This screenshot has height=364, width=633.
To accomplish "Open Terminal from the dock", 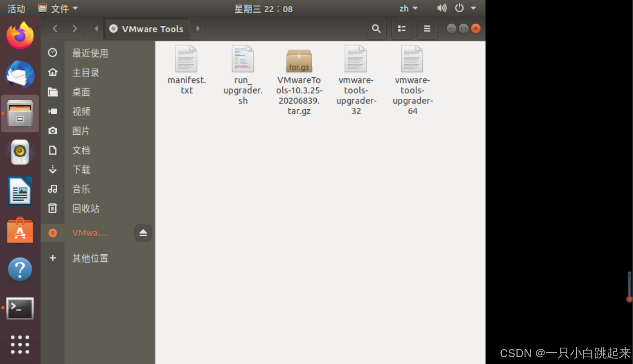I will 20,308.
